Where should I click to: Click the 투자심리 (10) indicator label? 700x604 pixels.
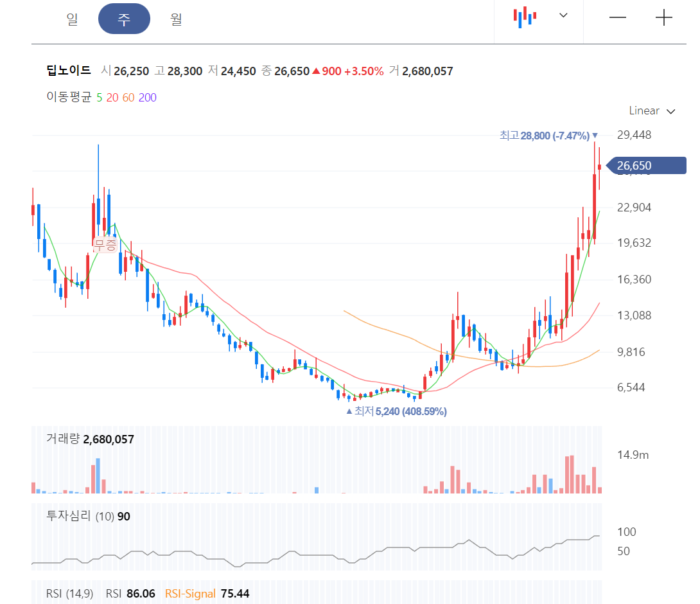pyautogui.click(x=80, y=516)
